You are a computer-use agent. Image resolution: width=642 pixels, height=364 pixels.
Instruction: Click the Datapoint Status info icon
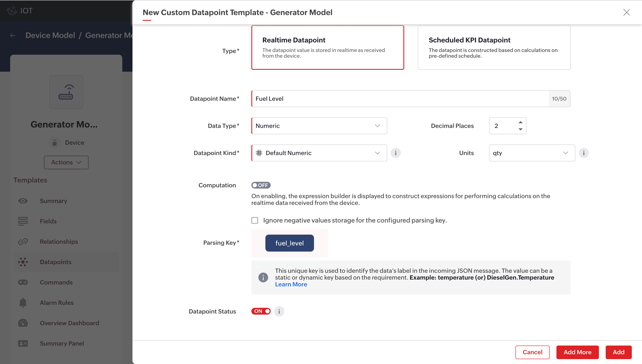click(279, 311)
